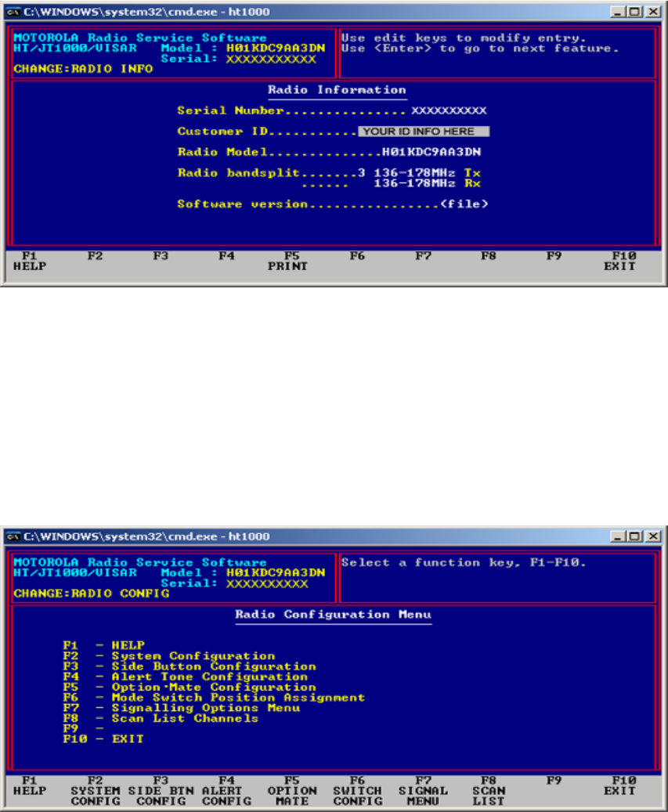Screen dimensions: 668x812
Task: Select F6 Mode Switch Position Assignment entry
Action: tap(214, 698)
